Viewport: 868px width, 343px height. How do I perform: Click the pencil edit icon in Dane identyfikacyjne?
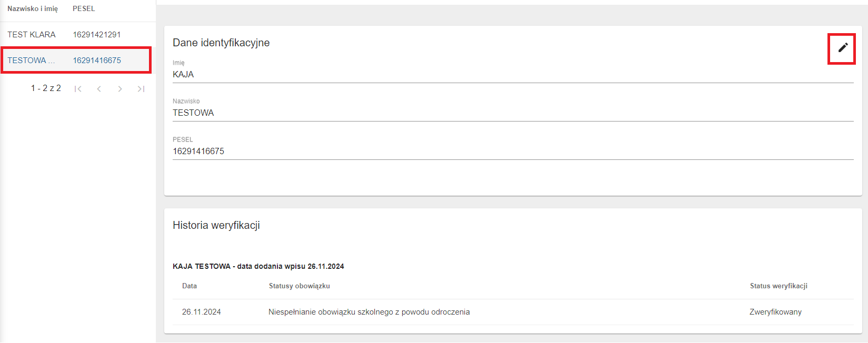coord(842,48)
